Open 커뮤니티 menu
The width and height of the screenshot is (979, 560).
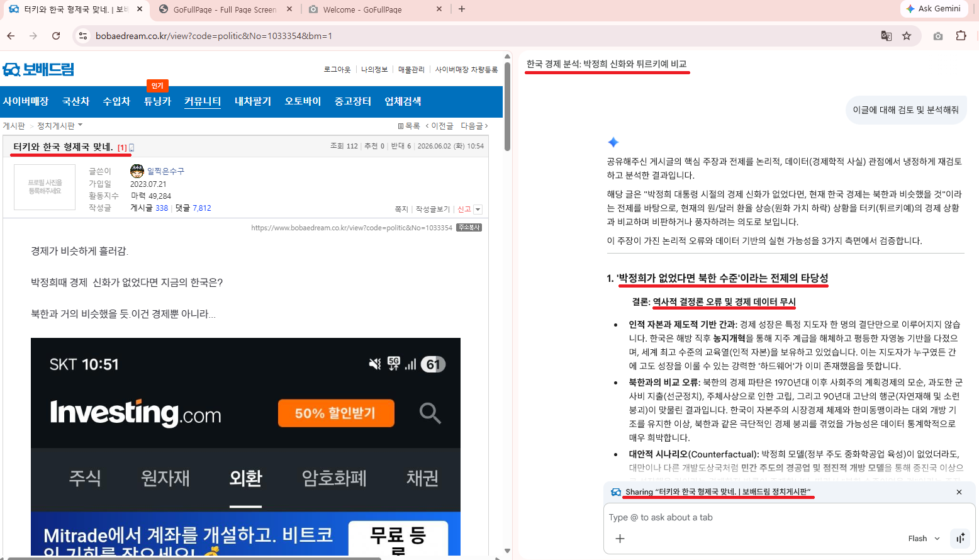(203, 101)
